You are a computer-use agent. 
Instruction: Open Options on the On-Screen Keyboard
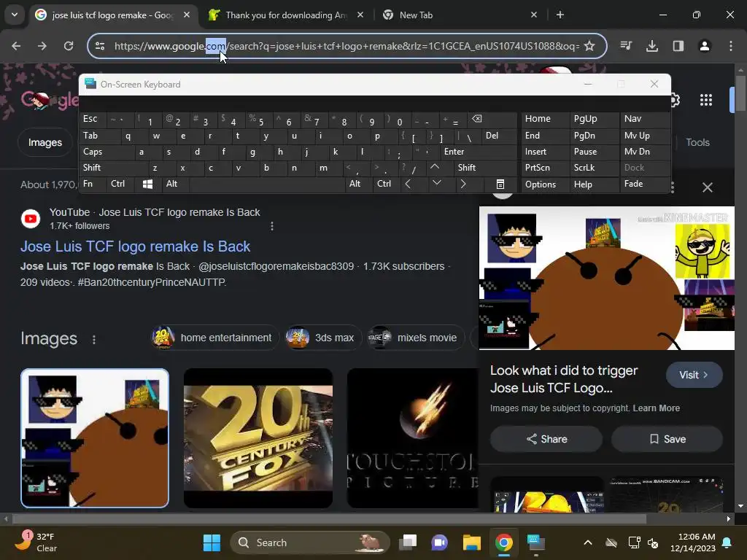click(x=544, y=184)
